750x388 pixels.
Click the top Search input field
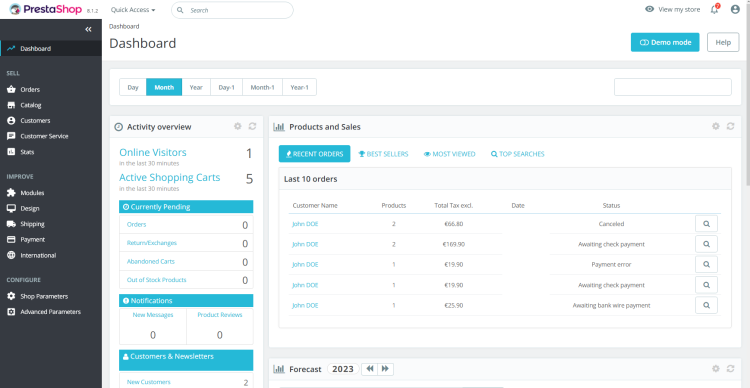click(232, 10)
